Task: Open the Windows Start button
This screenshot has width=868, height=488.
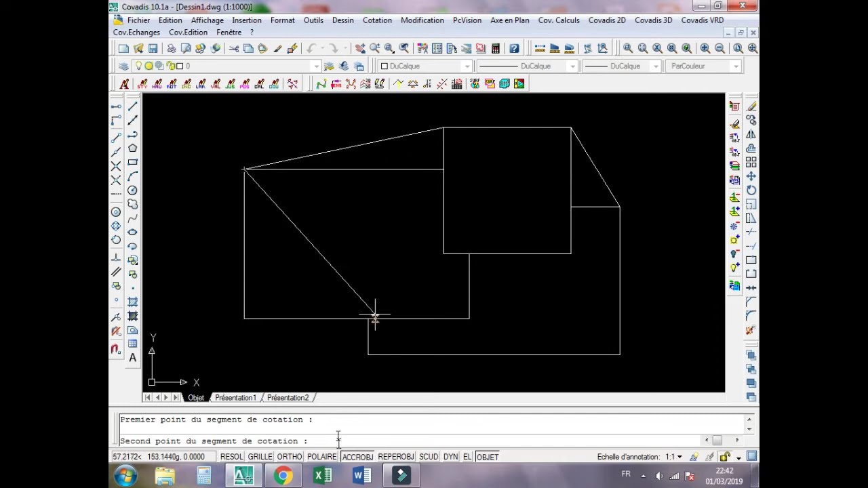Action: (125, 476)
